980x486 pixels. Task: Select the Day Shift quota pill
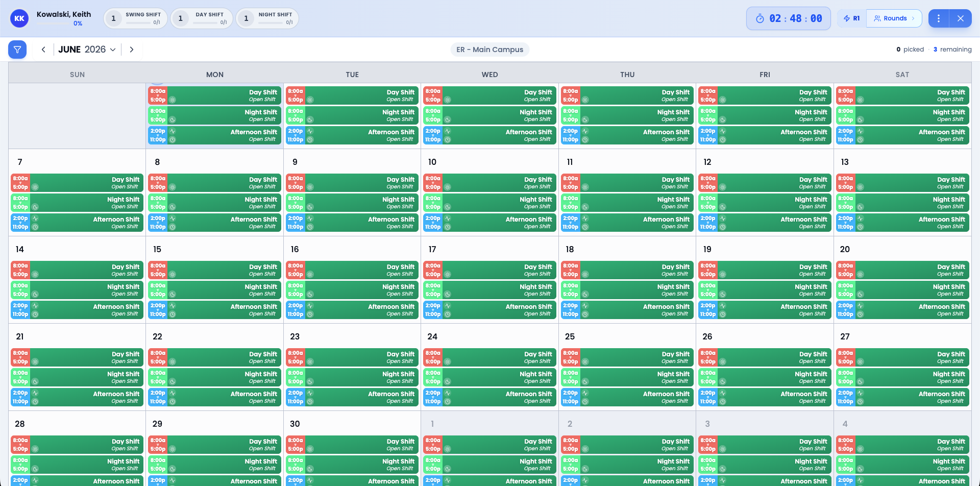coord(202,18)
